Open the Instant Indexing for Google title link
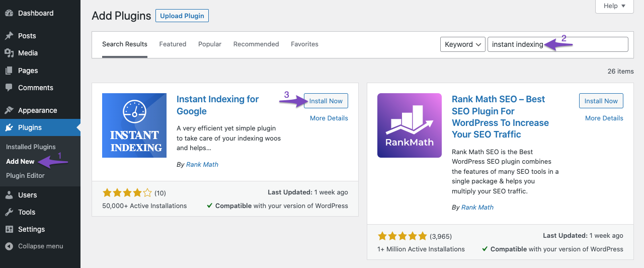This screenshot has width=644, height=268. coord(218,105)
